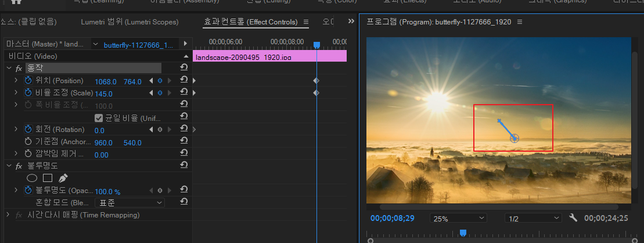Reset the Opacity percentage parameter
The image size is (644, 243).
click(x=184, y=190)
